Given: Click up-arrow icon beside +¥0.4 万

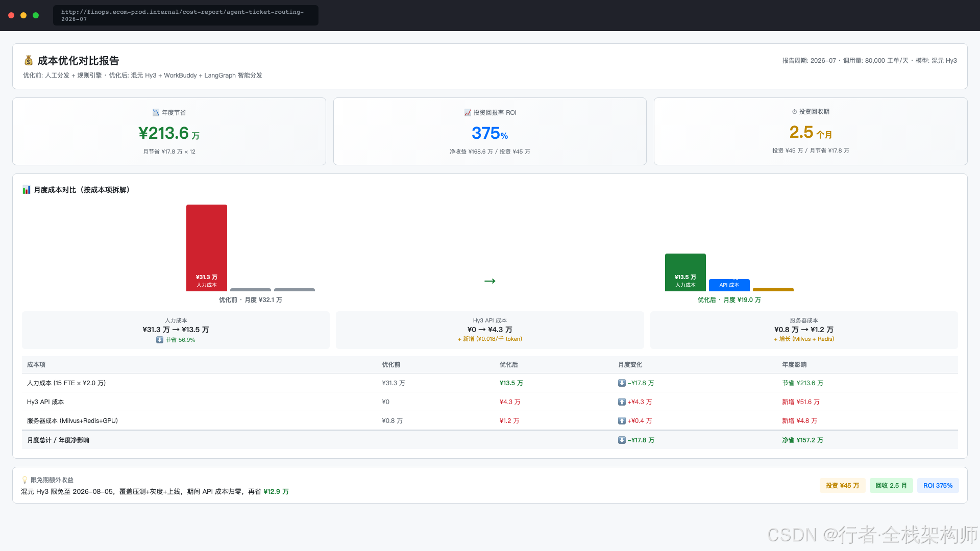Looking at the screenshot, I should pyautogui.click(x=622, y=421).
